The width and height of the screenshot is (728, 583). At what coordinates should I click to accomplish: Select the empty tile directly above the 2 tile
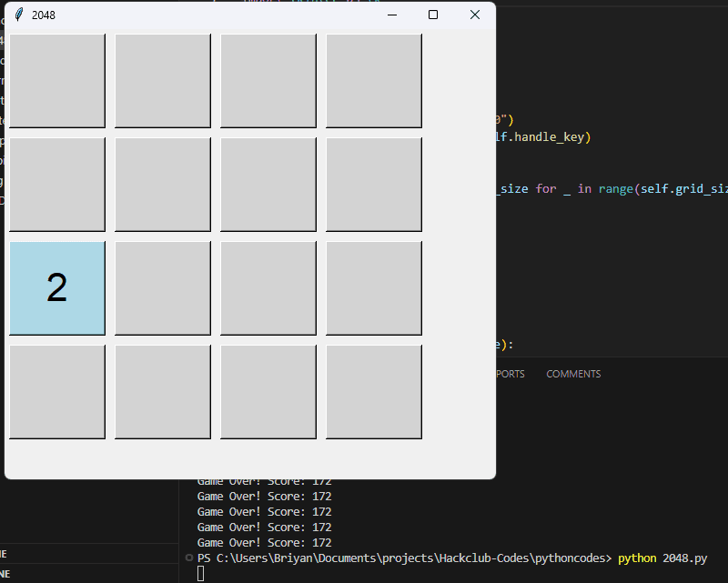tap(57, 184)
